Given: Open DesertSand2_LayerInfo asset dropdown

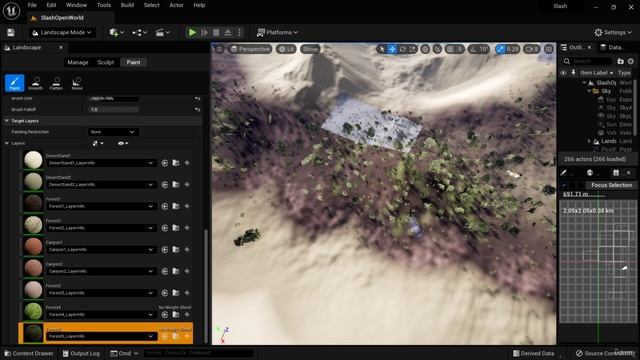Looking at the screenshot, I should click(101, 184).
